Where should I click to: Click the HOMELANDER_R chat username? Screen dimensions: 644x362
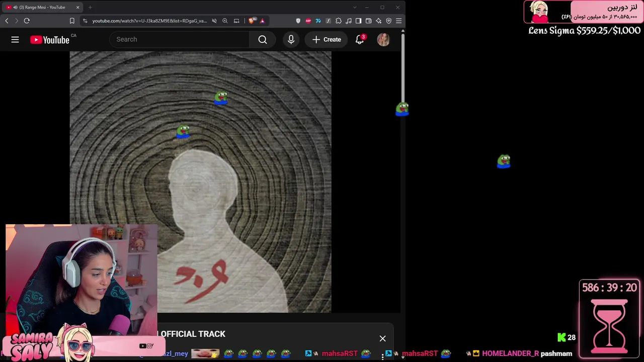click(510, 353)
